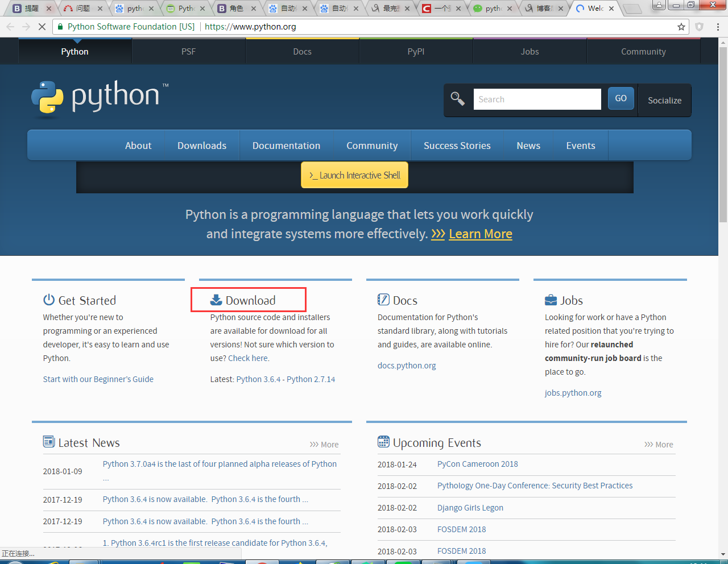
Task: Click the Search input field
Action: click(x=537, y=99)
